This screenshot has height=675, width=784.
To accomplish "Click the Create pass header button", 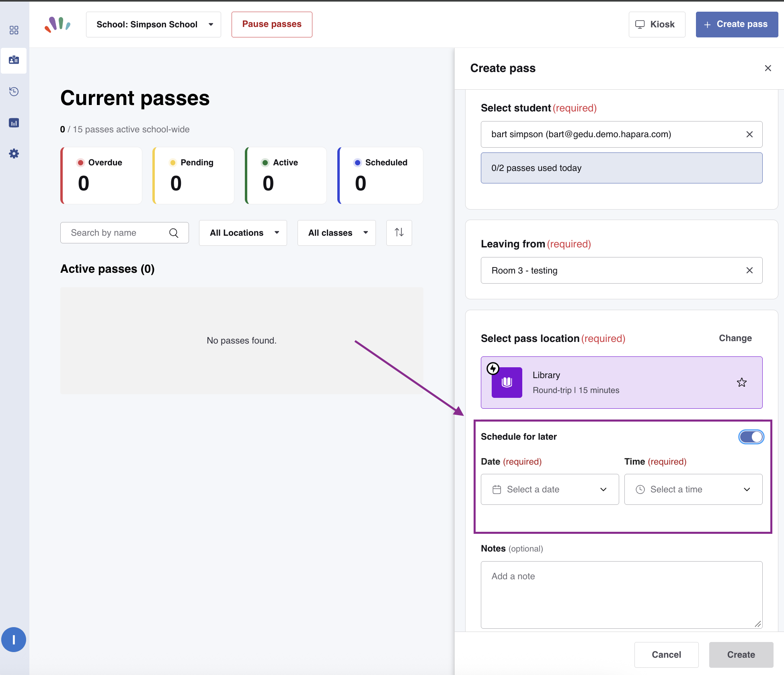I will coord(737,25).
